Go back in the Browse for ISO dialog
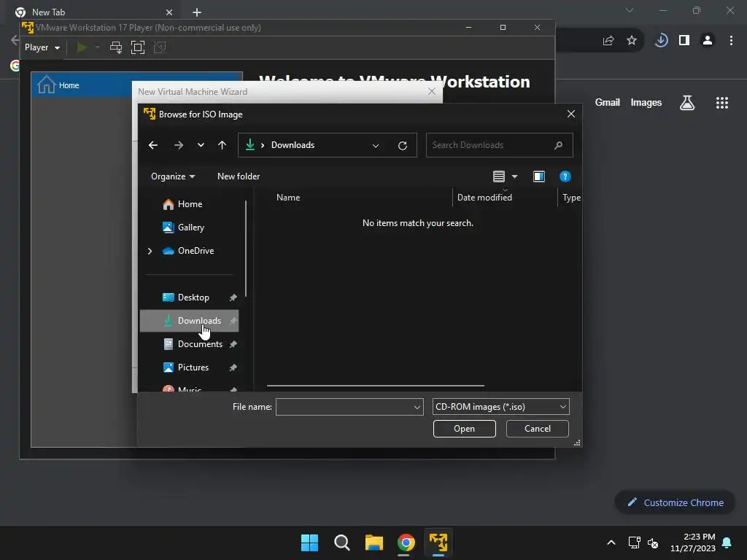This screenshot has width=747, height=560. (x=153, y=145)
